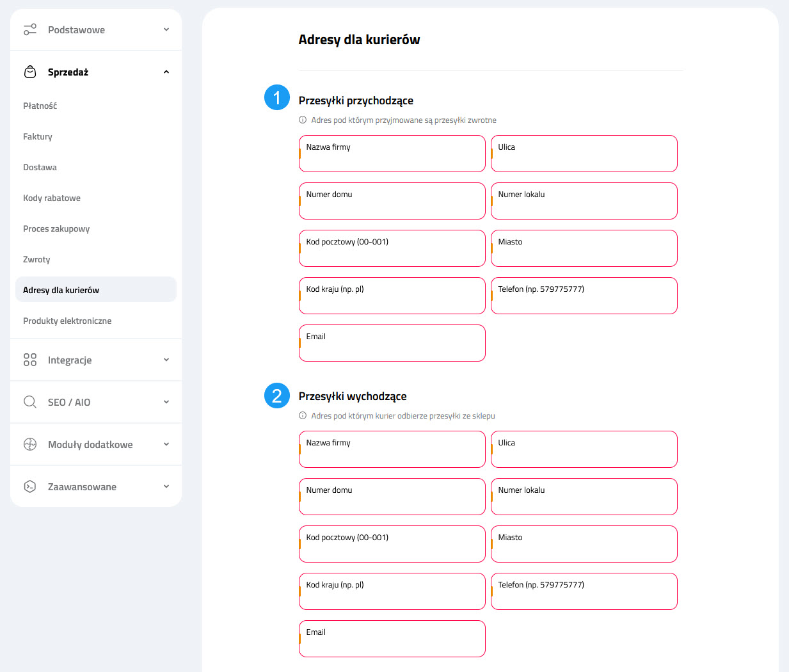The width and height of the screenshot is (789, 672).
Task: Open the Płatność settings page
Action: (40, 106)
